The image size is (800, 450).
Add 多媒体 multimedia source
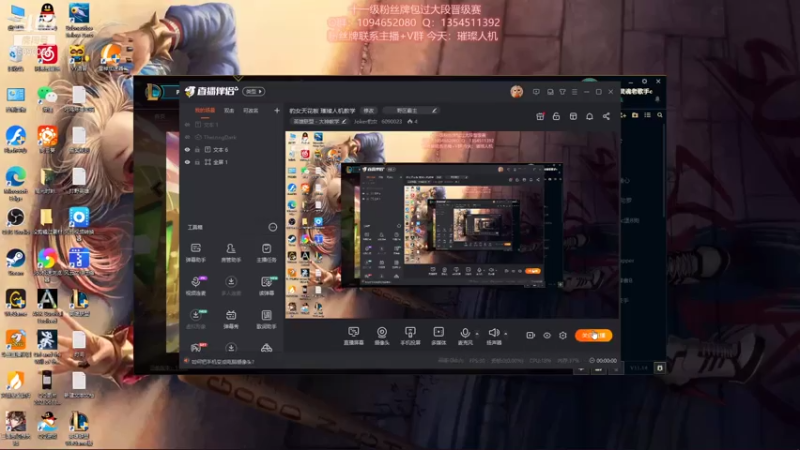coord(439,336)
